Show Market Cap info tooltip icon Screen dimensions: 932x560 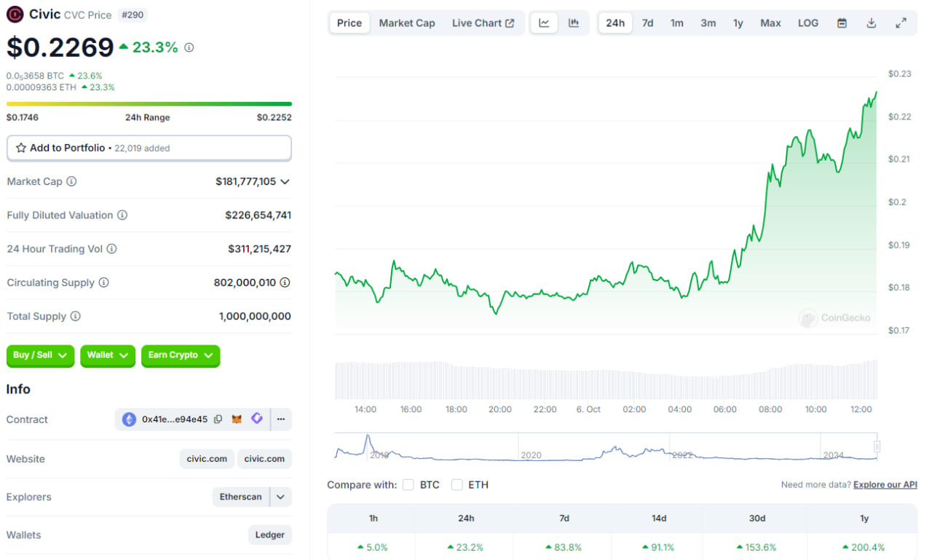tap(71, 181)
